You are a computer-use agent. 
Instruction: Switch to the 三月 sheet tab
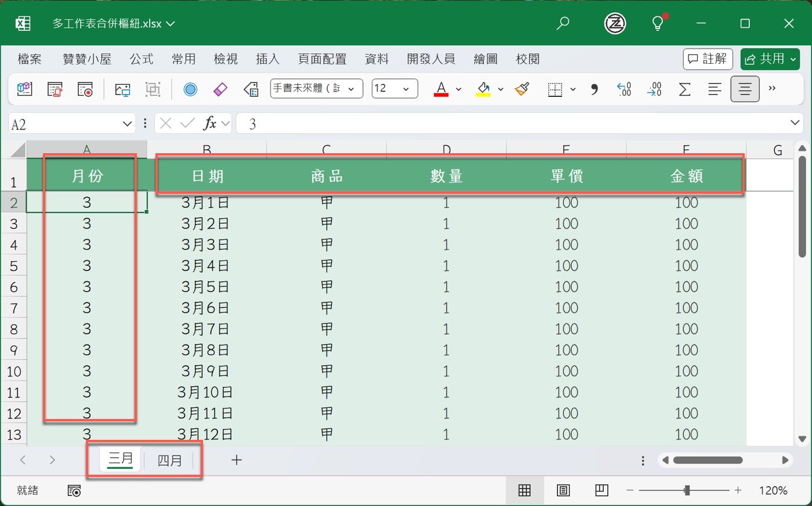[121, 459]
